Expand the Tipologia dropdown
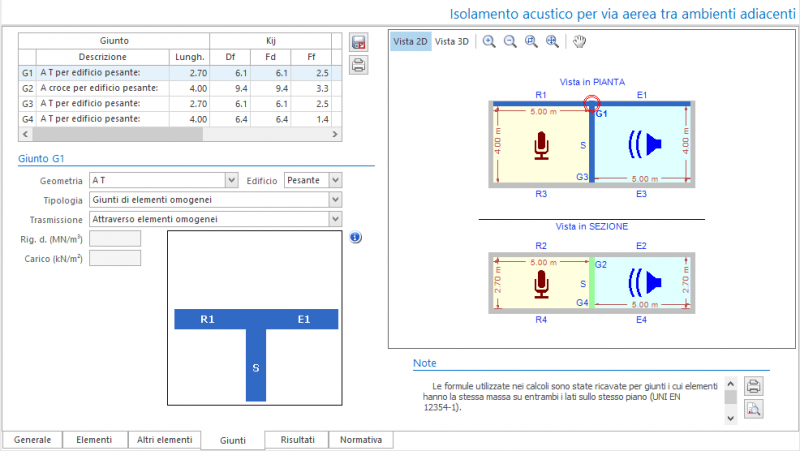This screenshot has height=451, width=800. point(335,199)
